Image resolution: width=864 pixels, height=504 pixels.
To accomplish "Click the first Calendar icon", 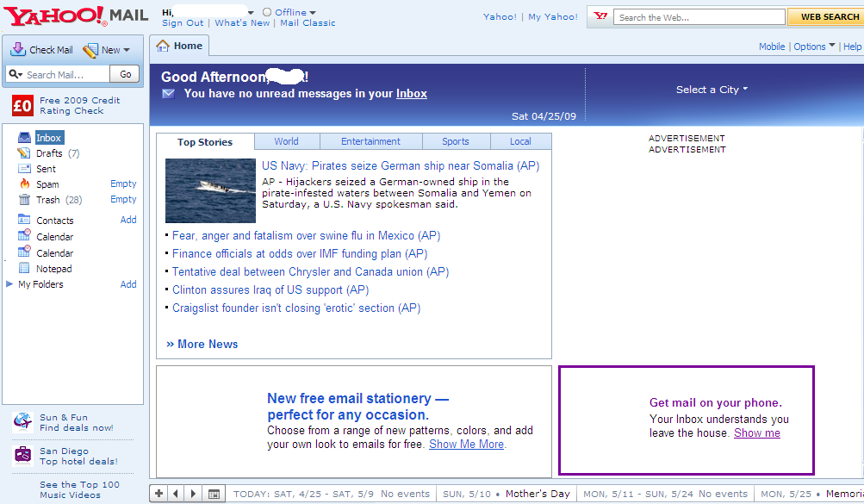I will [x=24, y=235].
